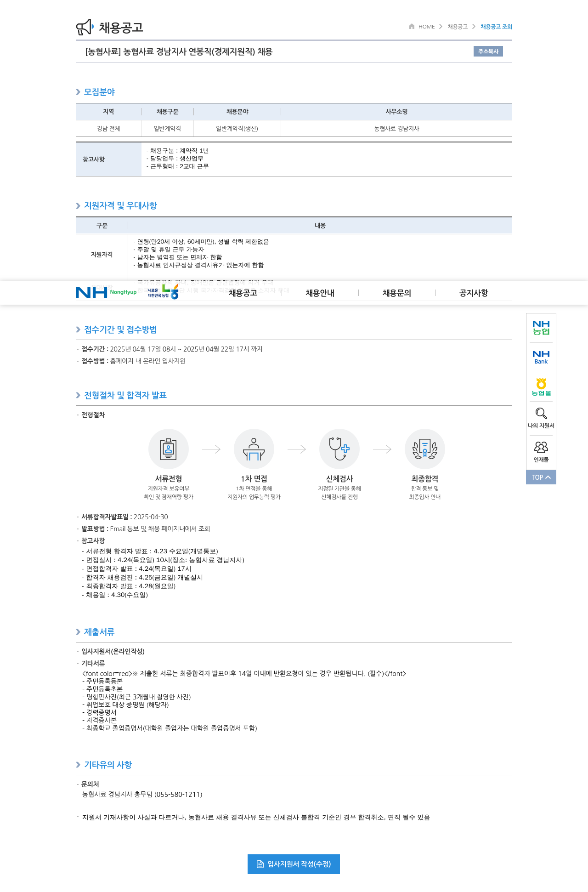Screen dimensions: 588x892
Task: Click the chevron beside 모집분야 heading
Action: (x=78, y=92)
